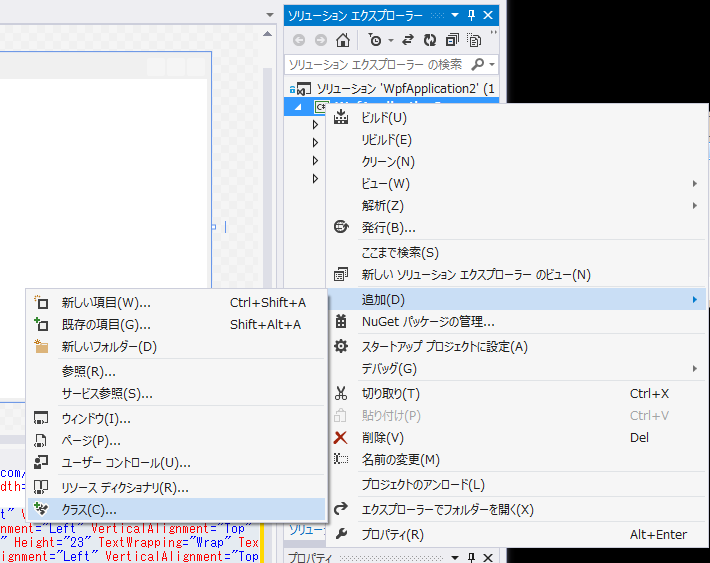This screenshot has width=710, height=563.
Task: Select ウィンドウ(I)... in the Add submenu
Action: tap(177, 419)
